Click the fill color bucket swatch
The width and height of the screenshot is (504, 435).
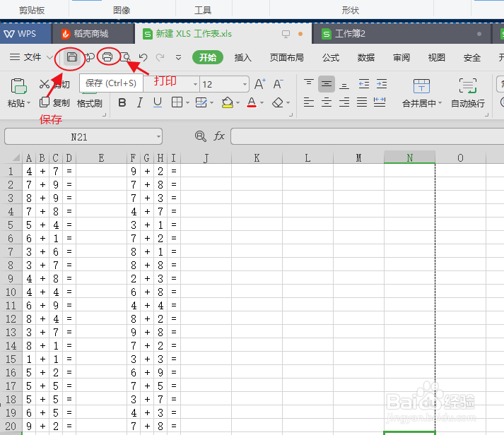click(x=227, y=102)
